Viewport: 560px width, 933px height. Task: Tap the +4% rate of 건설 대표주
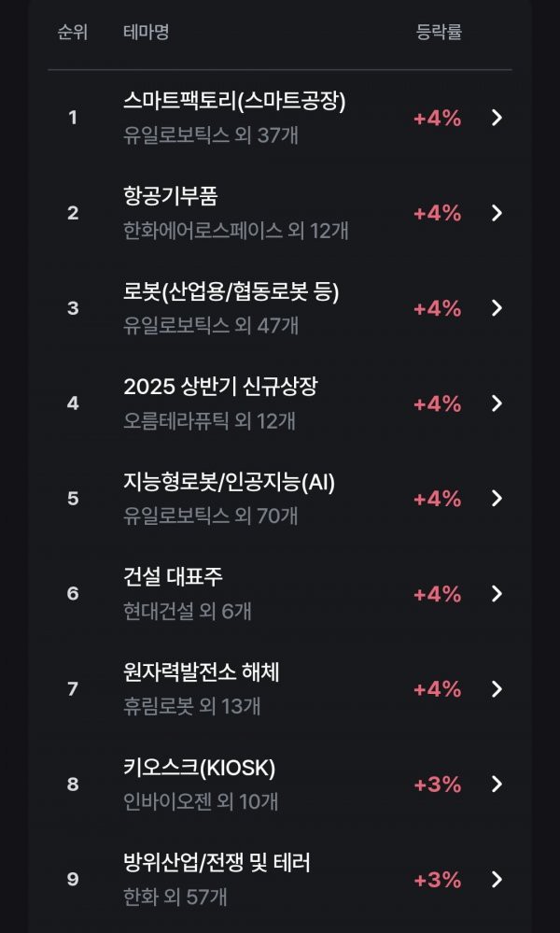click(x=438, y=594)
